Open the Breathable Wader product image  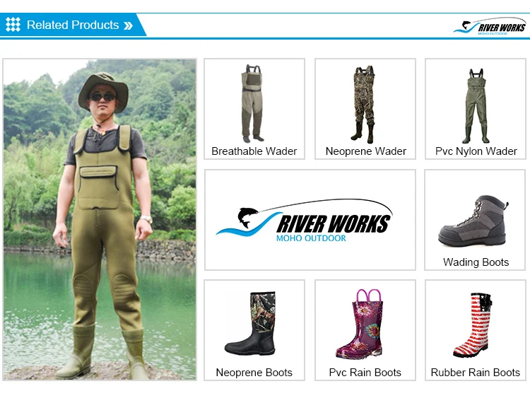(x=252, y=103)
